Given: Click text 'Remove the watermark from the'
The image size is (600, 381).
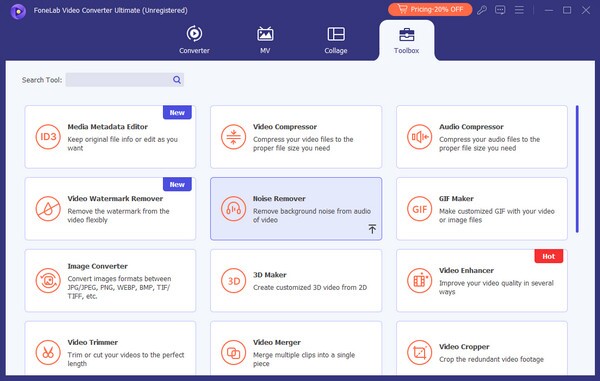Looking at the screenshot, I should pyautogui.click(x=118, y=211).
